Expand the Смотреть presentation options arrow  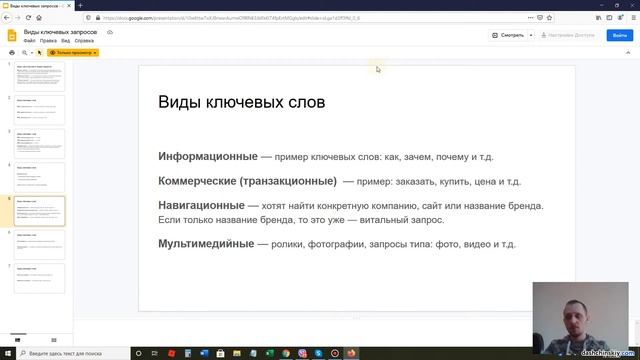tap(531, 36)
